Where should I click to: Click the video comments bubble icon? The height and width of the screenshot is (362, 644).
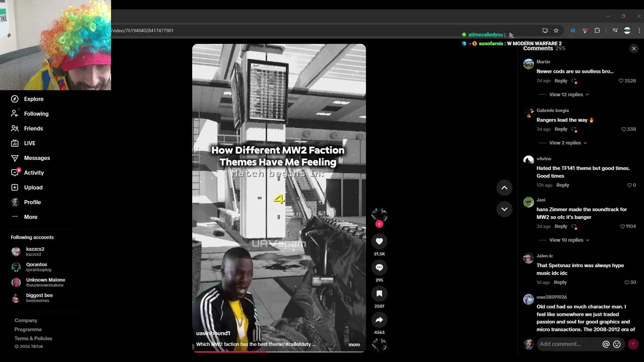click(x=379, y=267)
